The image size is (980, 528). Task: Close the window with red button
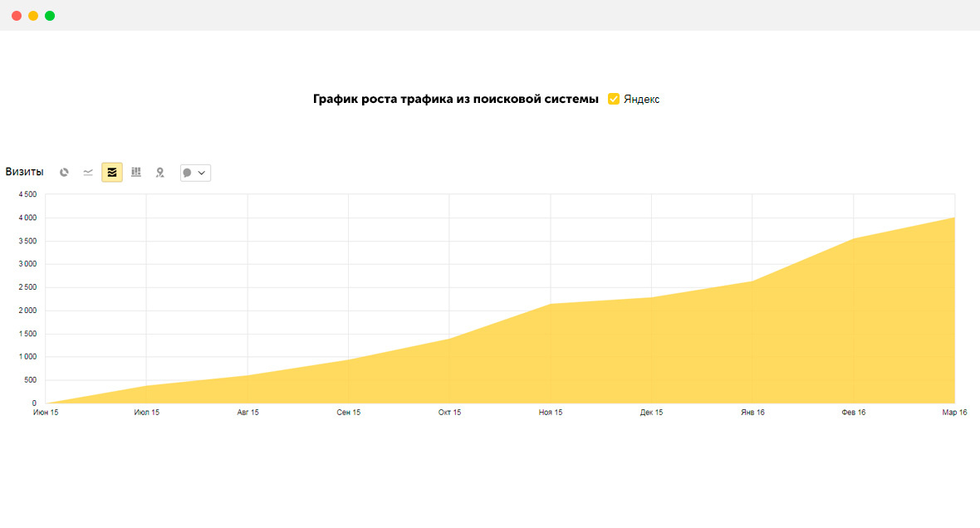[17, 16]
